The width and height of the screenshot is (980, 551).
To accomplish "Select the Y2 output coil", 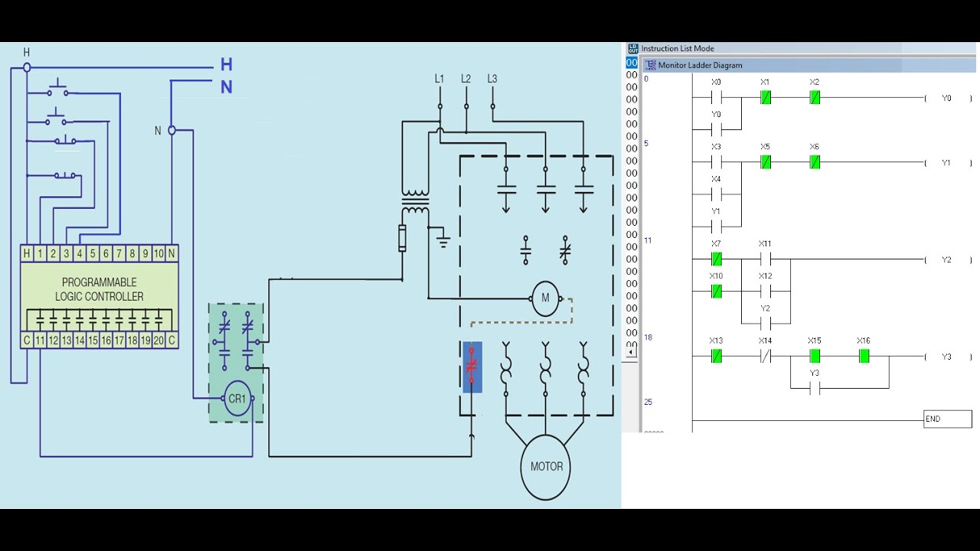I will [948, 259].
